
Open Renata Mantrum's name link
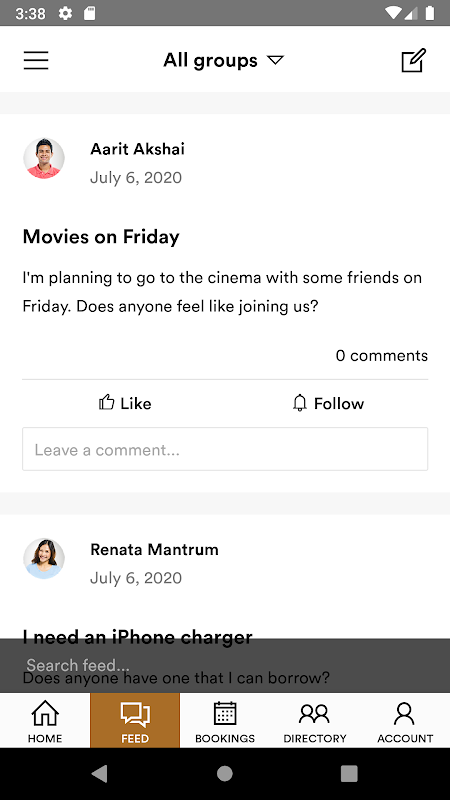[154, 549]
